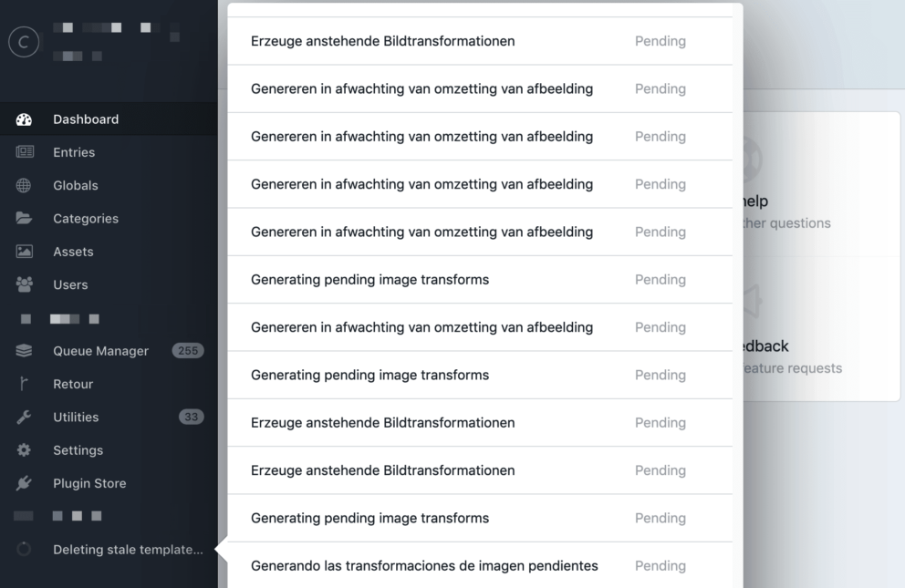
Task: Click the Dashboard gauge icon
Action: [x=25, y=119]
